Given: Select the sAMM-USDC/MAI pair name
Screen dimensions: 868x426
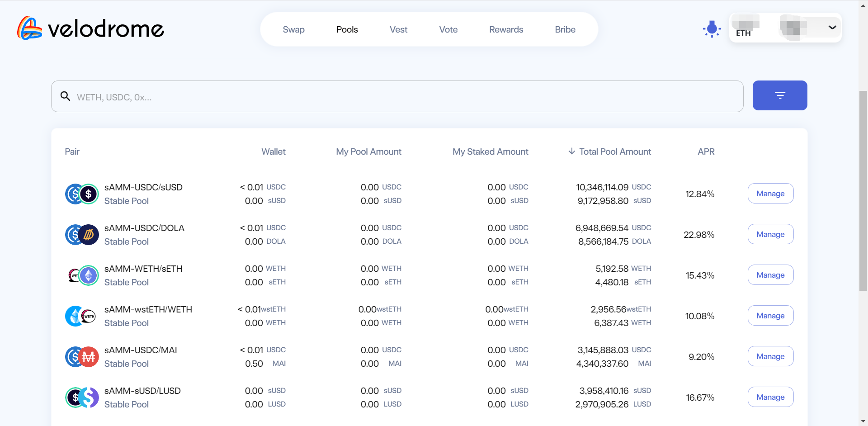Looking at the screenshot, I should tap(141, 350).
